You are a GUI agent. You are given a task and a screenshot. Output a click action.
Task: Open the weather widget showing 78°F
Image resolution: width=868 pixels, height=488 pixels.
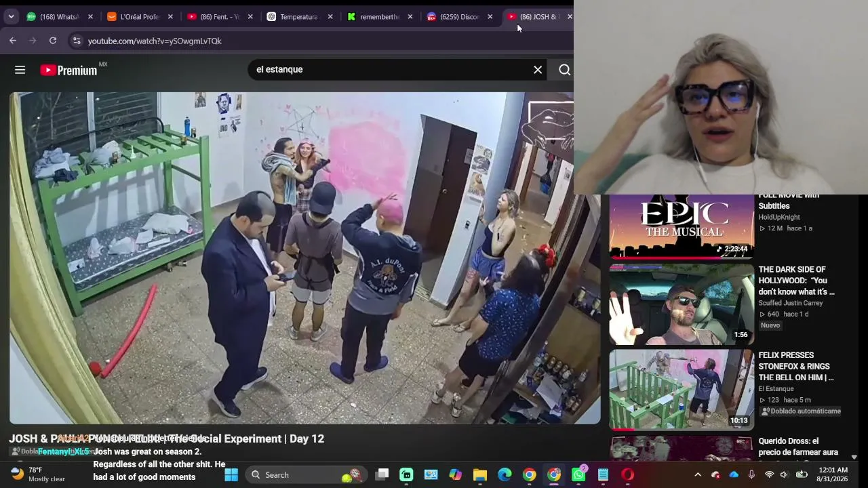click(38, 474)
